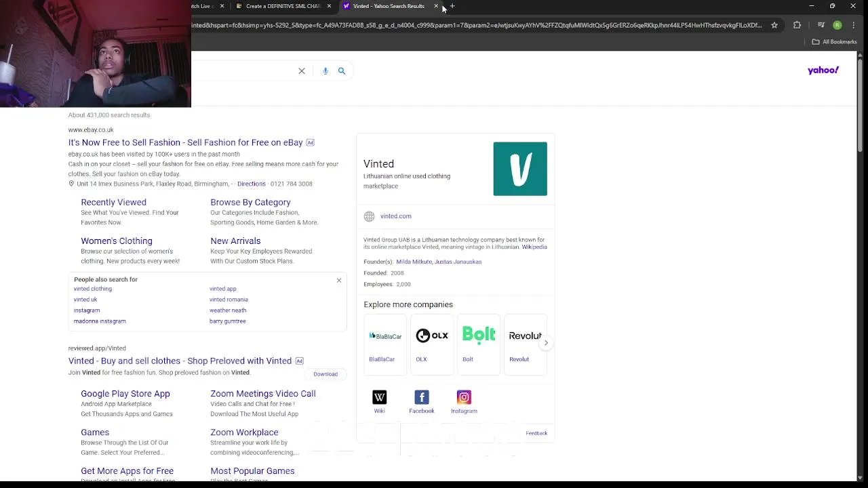Screen dimensions: 868x488
Task: Open the Women's Clothing sitelink
Action: click(117, 241)
